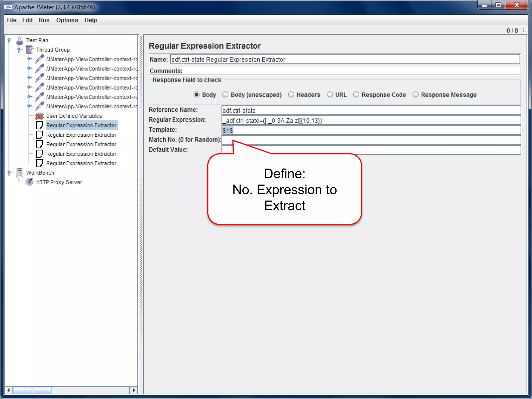This screenshot has width=532, height=399.
Task: Click the second JMeterApp sampler pipette icon
Action: 40,69
